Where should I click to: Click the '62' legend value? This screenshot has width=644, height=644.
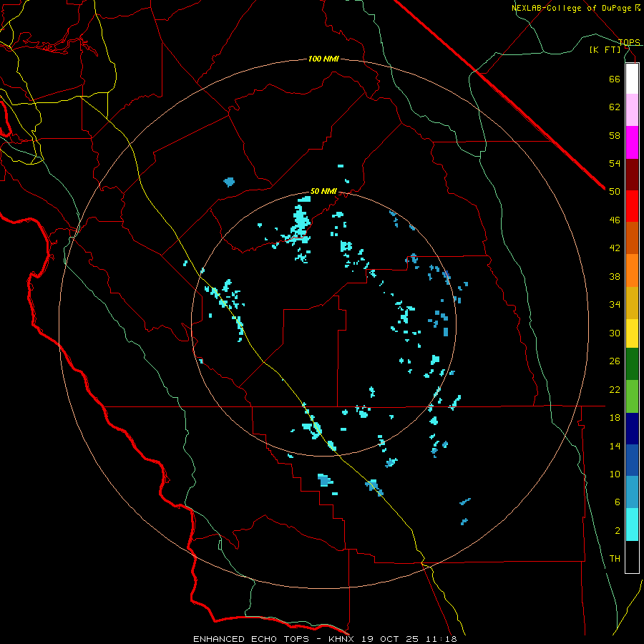point(615,107)
